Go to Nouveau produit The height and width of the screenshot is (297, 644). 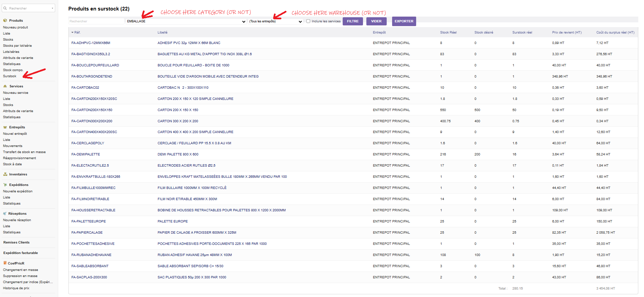(x=16, y=27)
